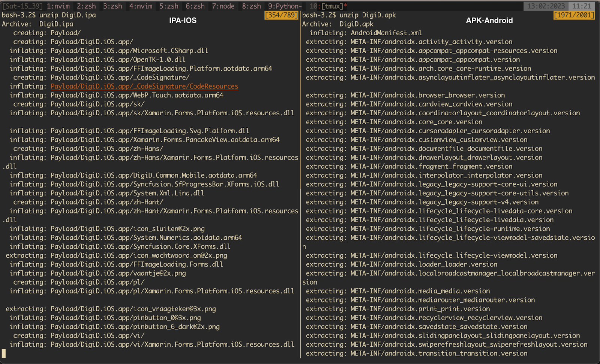The height and width of the screenshot is (364, 600).
Task: Click the date 13:02:2023 in status bar
Action: click(546, 6)
